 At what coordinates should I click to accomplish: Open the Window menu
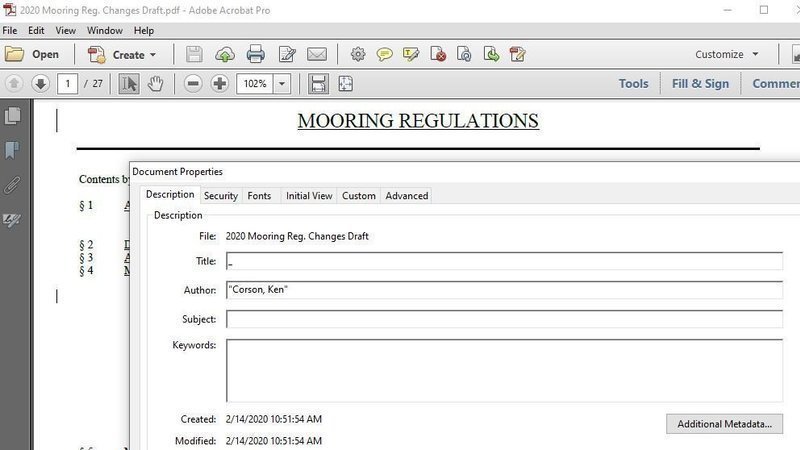tap(105, 31)
